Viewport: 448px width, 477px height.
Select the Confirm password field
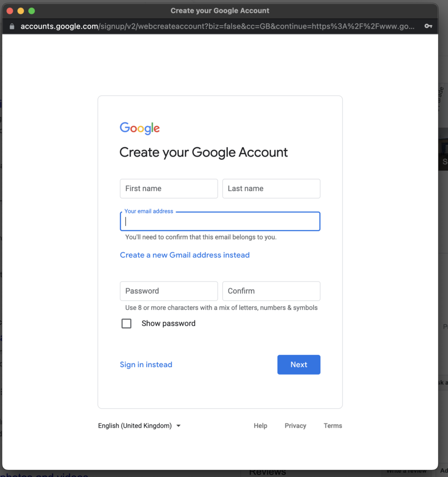pos(271,291)
